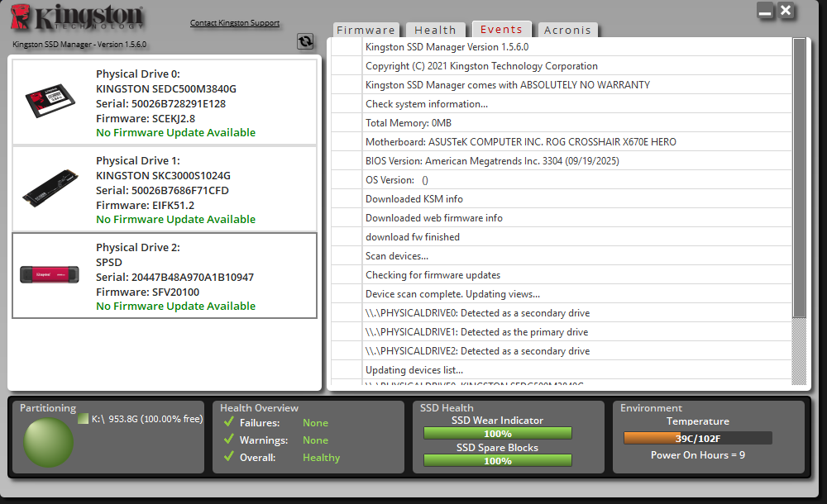Screen dimensions: 827x504
Task: Open the Firmware tab
Action: (366, 30)
